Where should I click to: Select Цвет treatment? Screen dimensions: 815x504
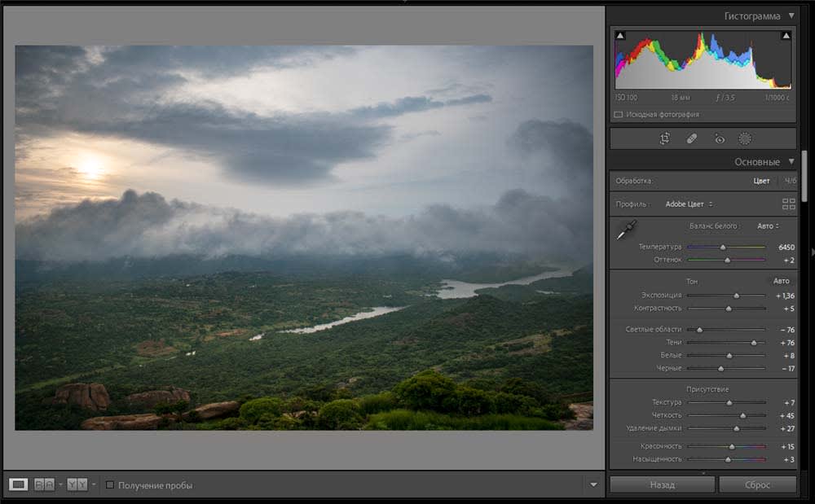761,181
